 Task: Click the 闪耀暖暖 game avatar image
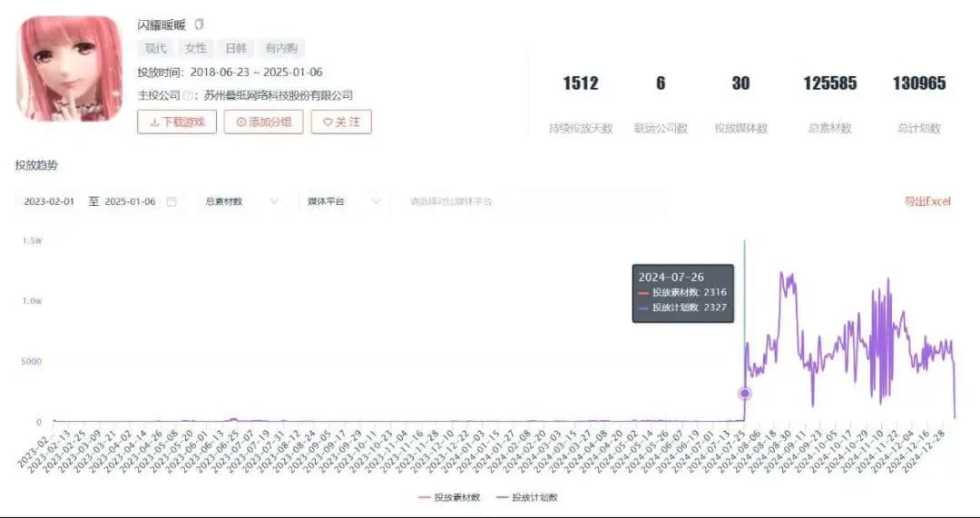click(70, 69)
